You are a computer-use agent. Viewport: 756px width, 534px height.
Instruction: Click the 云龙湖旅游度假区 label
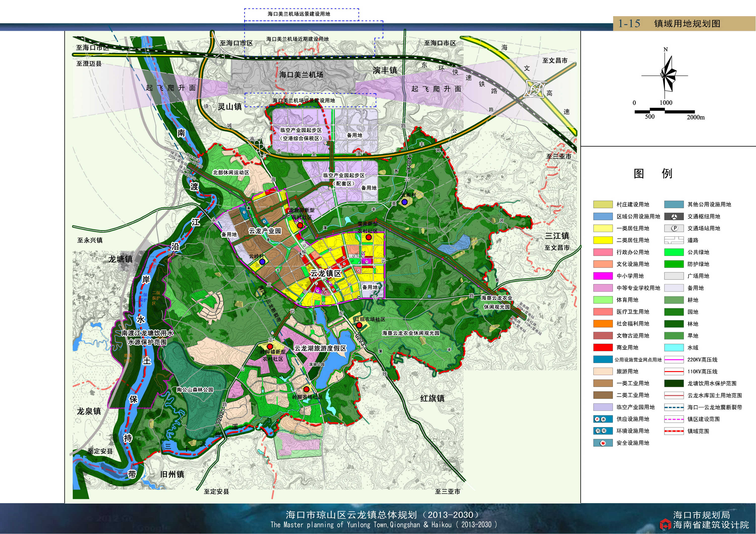click(x=320, y=348)
